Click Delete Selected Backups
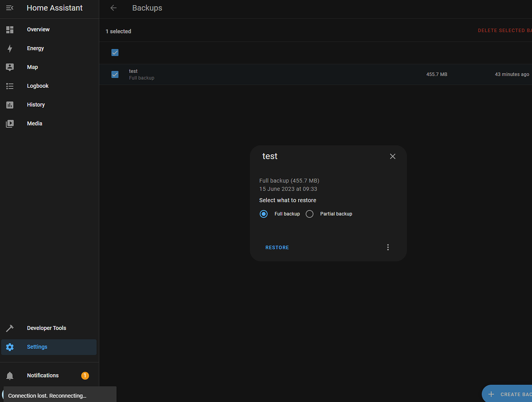 (x=504, y=30)
